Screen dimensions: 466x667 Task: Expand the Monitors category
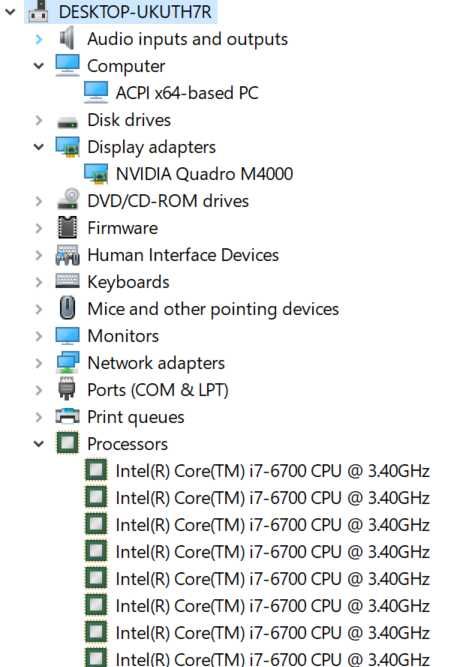coord(39,336)
